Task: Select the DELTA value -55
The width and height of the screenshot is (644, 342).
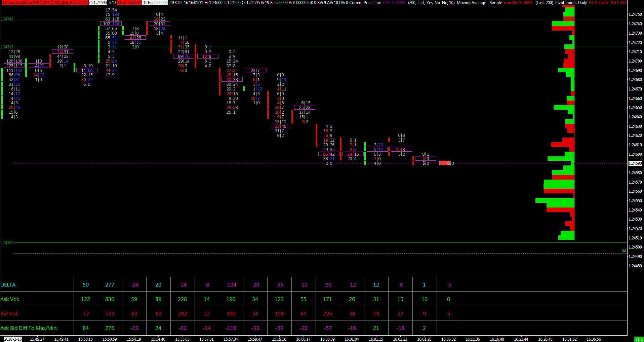Action: [x=328, y=285]
